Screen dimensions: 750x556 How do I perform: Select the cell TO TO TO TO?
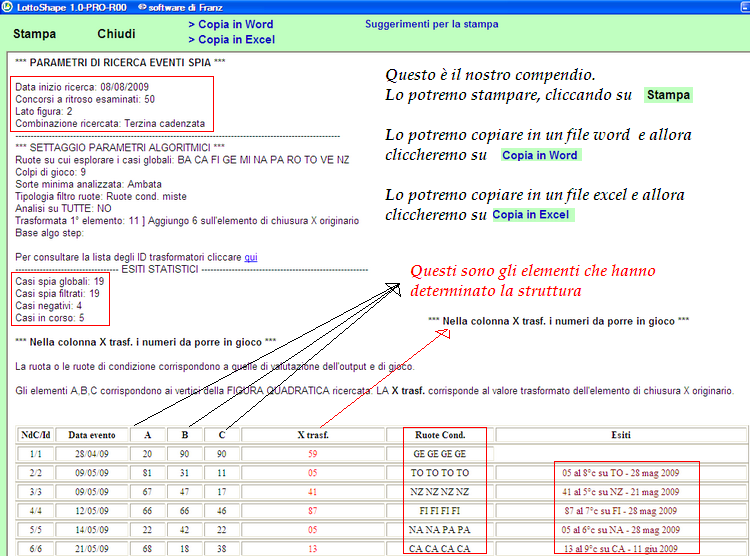(440, 473)
